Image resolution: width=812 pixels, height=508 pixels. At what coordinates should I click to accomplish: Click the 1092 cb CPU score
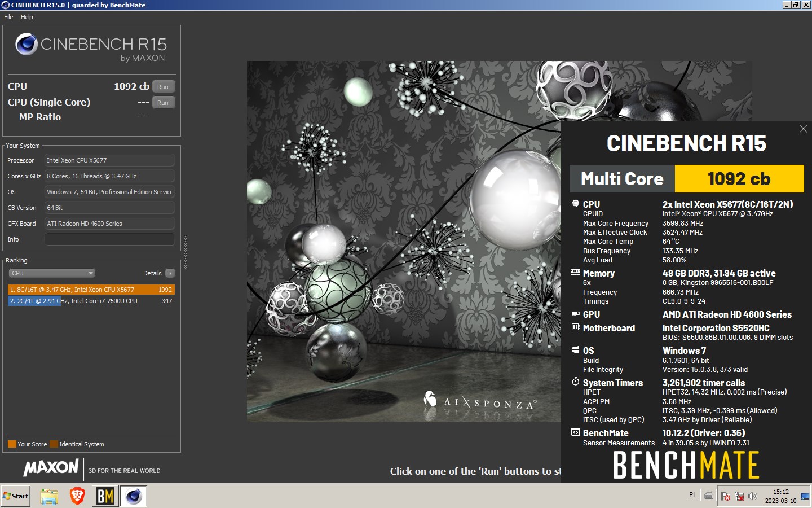pyautogui.click(x=131, y=86)
